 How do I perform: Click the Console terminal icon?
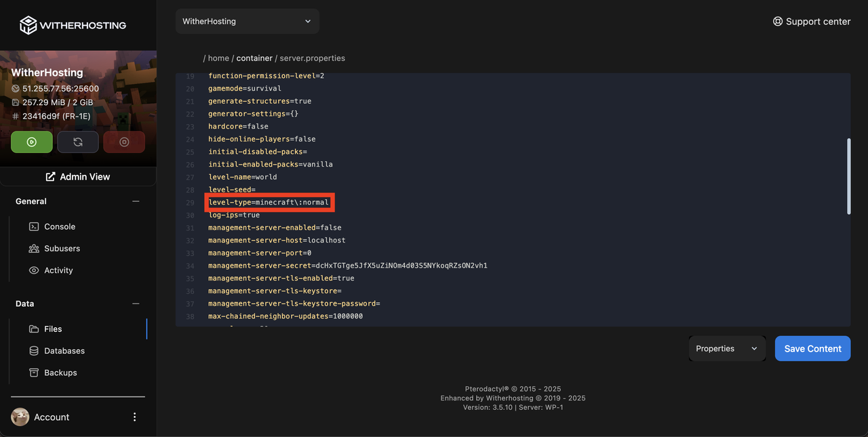[x=34, y=227]
